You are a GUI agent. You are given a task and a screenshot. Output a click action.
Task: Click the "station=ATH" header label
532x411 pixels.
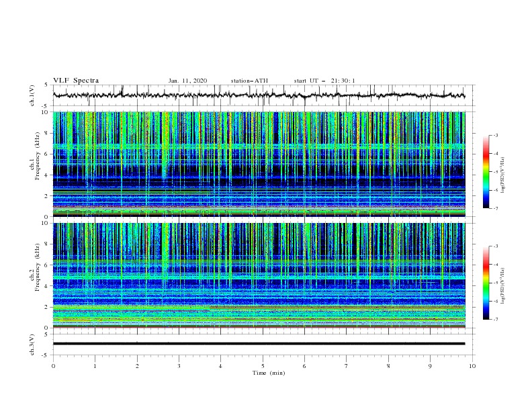click(249, 81)
